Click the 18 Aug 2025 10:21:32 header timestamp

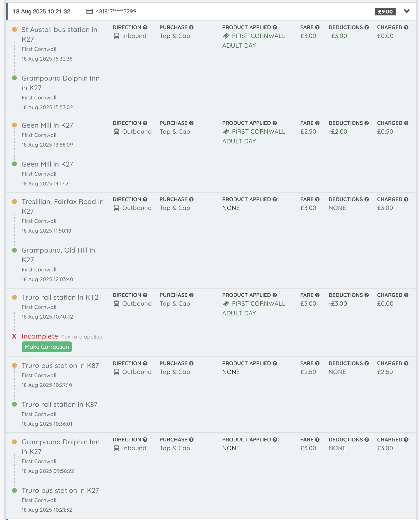tap(42, 11)
